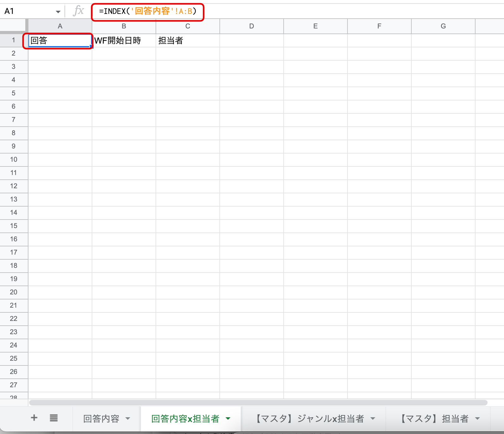Select cell A1 containing 回答
Screen dimensions: 504x434
click(x=60, y=40)
